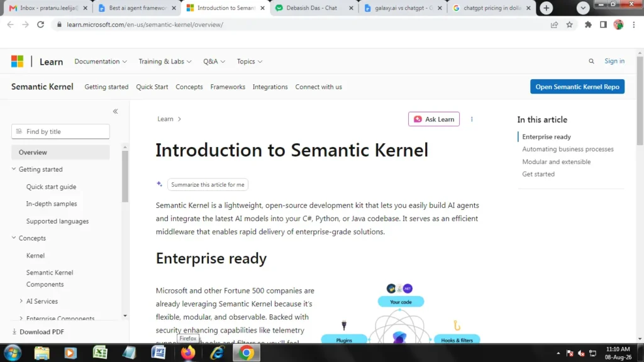Select Supported languages in sidebar
Image resolution: width=644 pixels, height=362 pixels.
[57, 221]
